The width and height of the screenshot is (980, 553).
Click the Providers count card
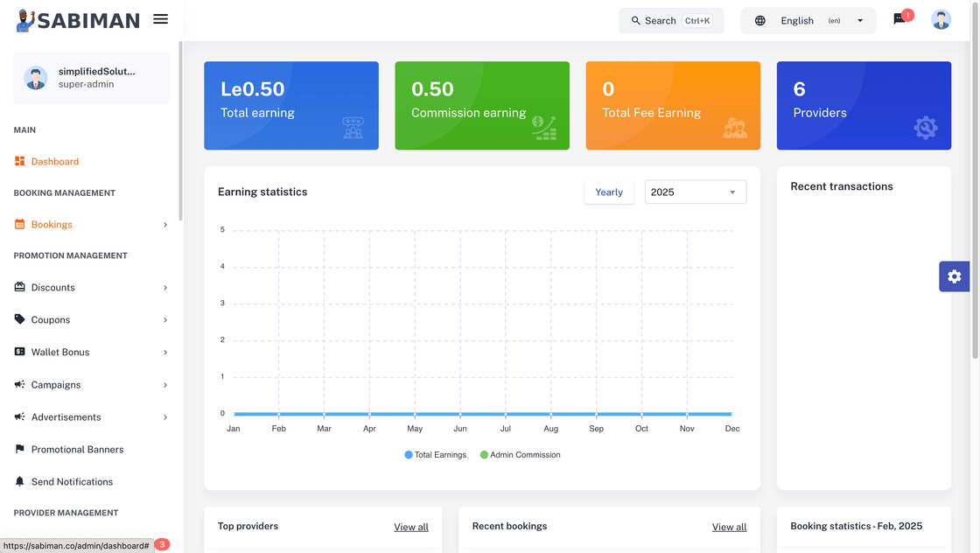(864, 106)
